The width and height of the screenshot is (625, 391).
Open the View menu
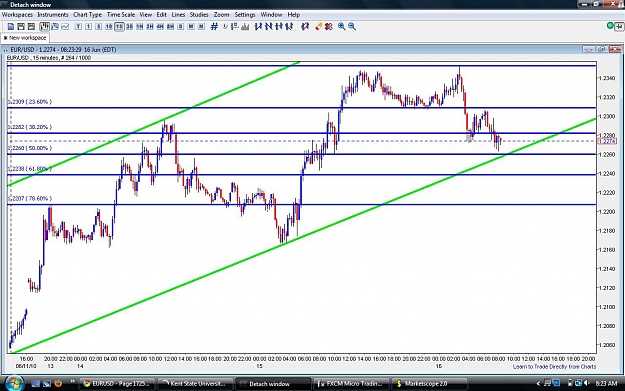(145, 15)
